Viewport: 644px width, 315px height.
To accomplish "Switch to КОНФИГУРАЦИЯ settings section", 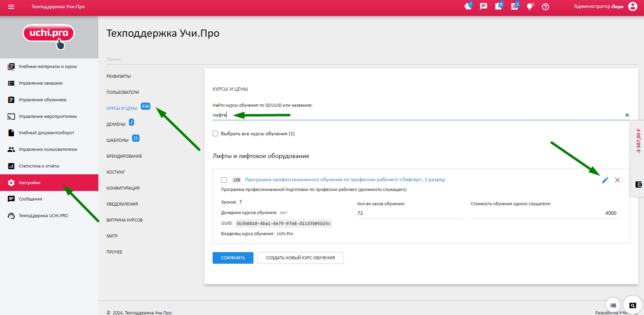I will [x=123, y=188].
